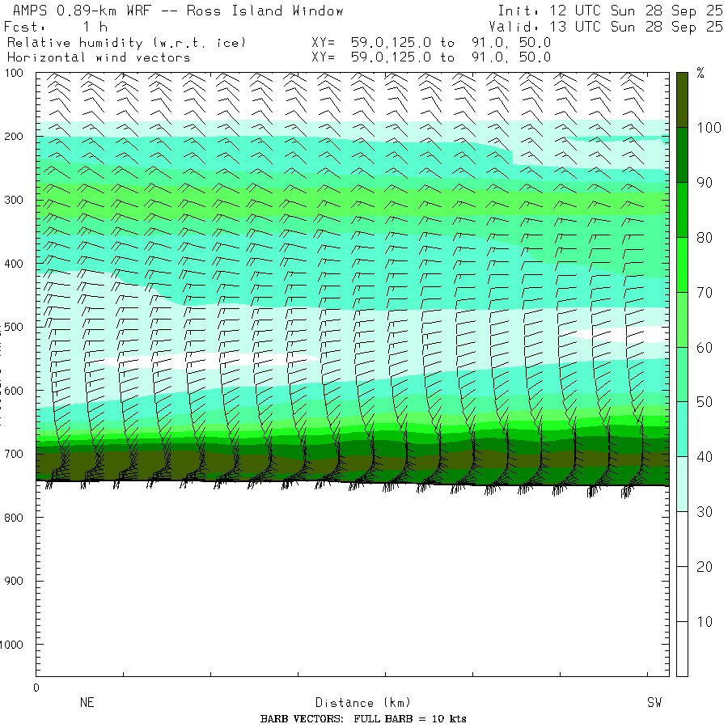Pick the dark olive swatch above 100 in colorbar
728x728 pixels.
(682, 99)
